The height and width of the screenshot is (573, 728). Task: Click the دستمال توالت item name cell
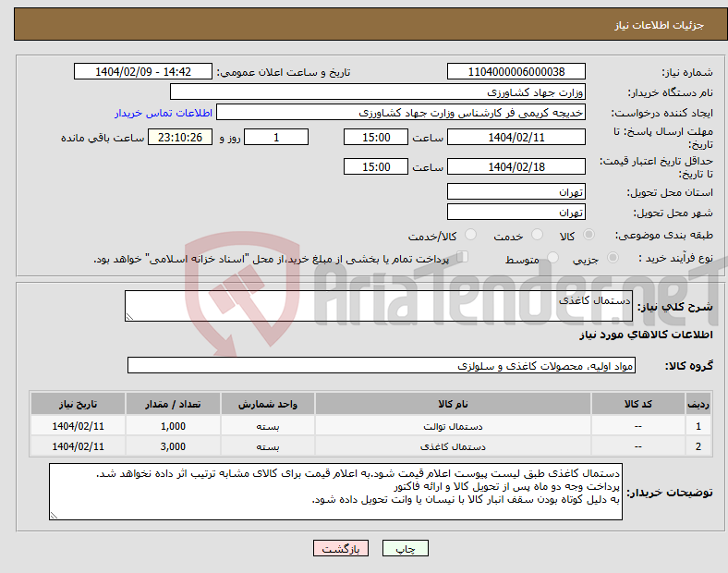pyautogui.click(x=453, y=426)
